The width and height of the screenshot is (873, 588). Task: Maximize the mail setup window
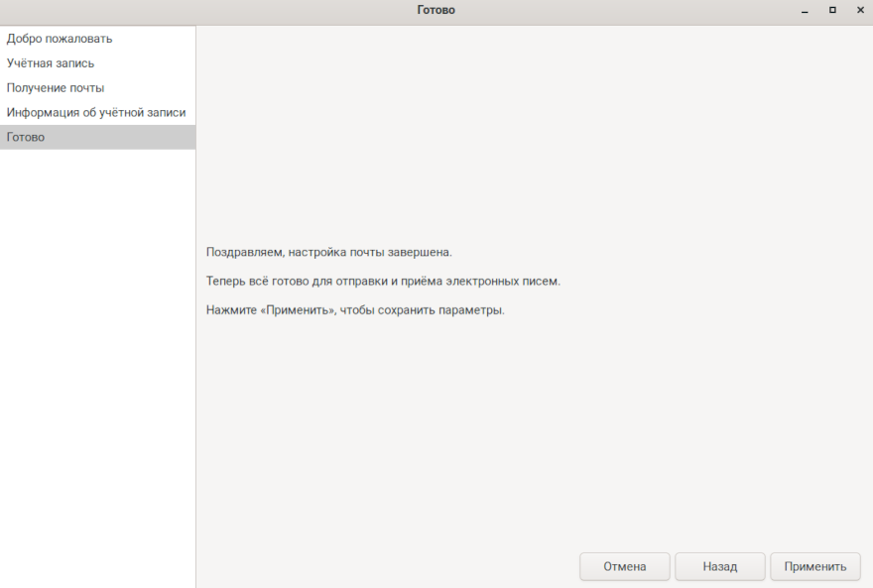coord(832,10)
